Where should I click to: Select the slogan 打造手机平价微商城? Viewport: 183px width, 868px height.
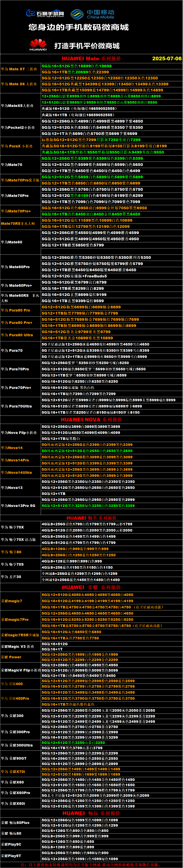87,46
